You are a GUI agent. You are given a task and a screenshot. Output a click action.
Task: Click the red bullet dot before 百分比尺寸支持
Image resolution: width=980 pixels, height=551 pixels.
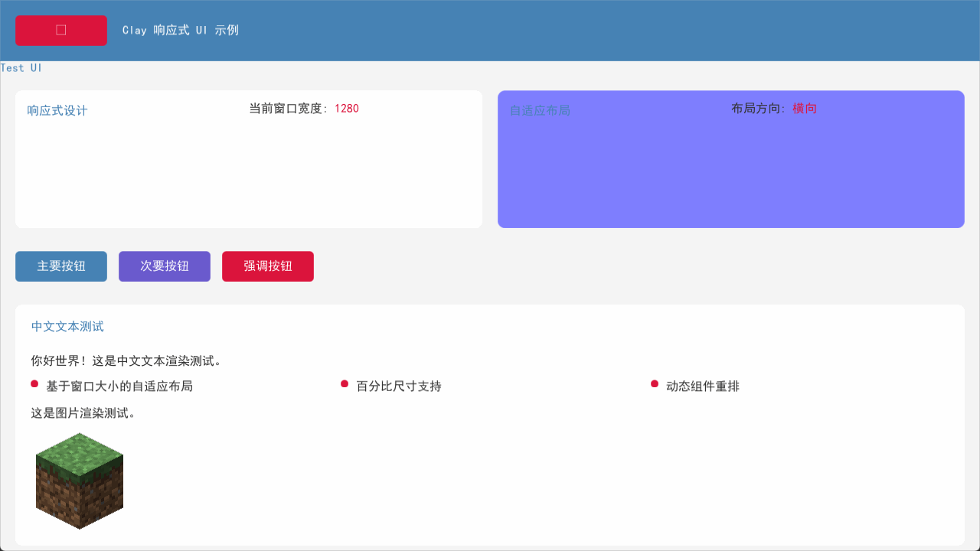click(344, 382)
